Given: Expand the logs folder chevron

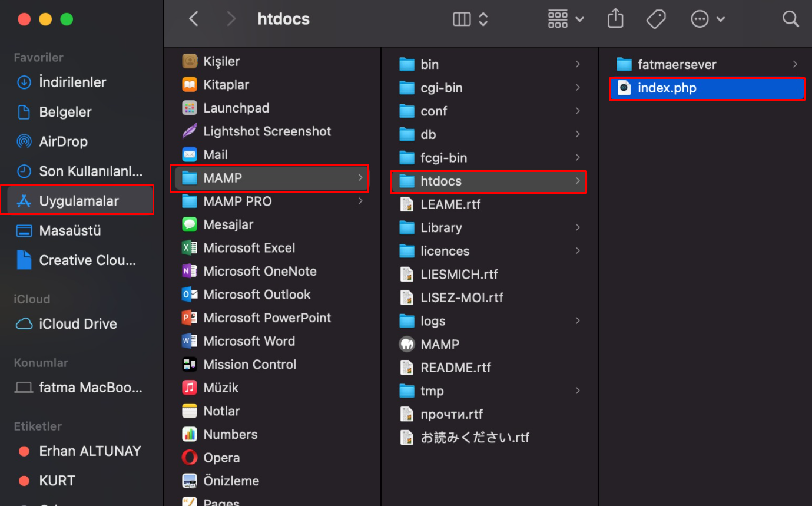Looking at the screenshot, I should tap(578, 320).
